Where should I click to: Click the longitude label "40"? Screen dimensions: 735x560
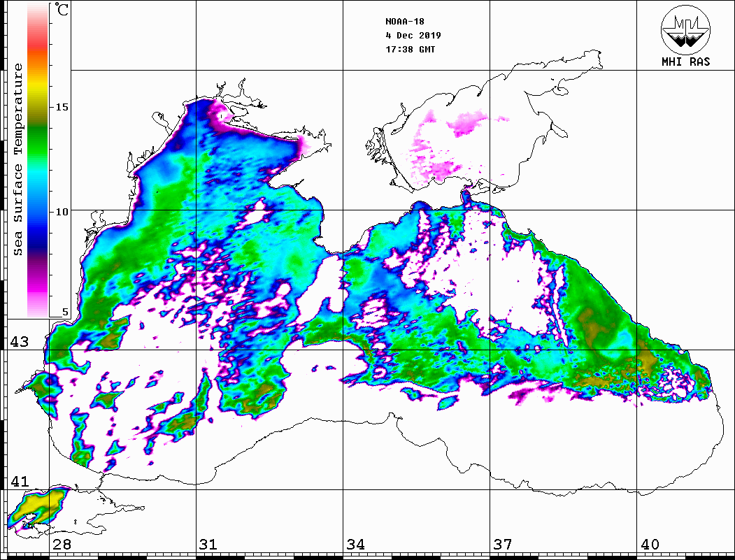click(650, 544)
